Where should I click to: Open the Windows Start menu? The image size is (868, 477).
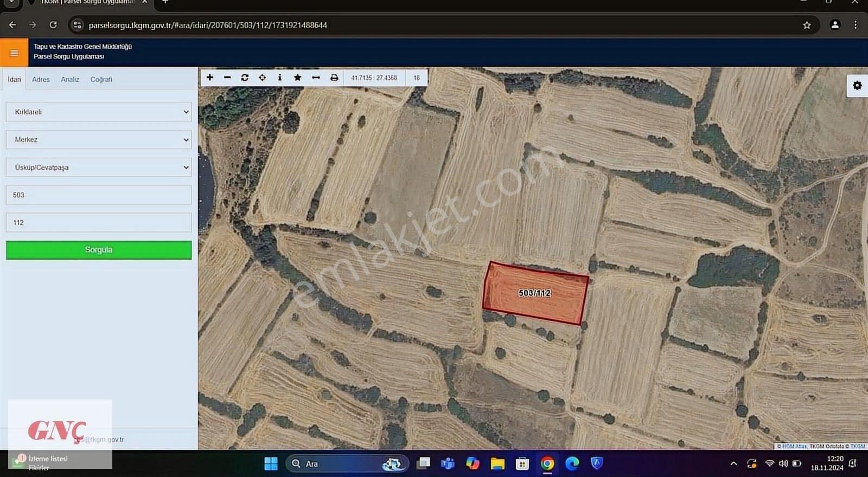pyautogui.click(x=271, y=463)
